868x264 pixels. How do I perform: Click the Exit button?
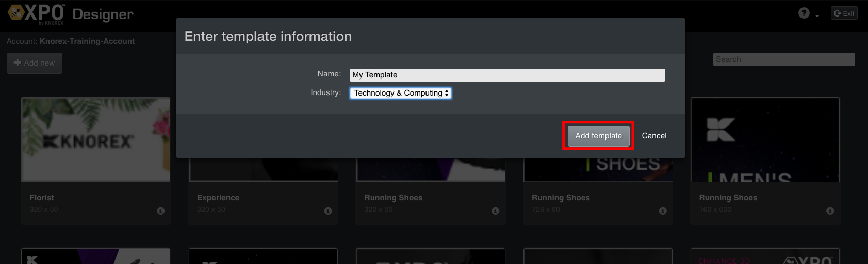click(x=844, y=13)
